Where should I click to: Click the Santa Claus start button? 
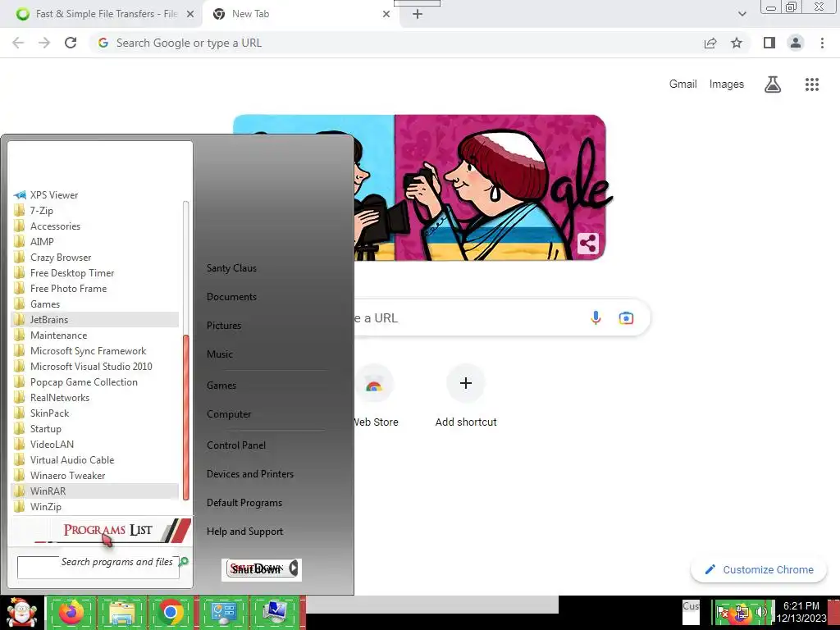21,612
